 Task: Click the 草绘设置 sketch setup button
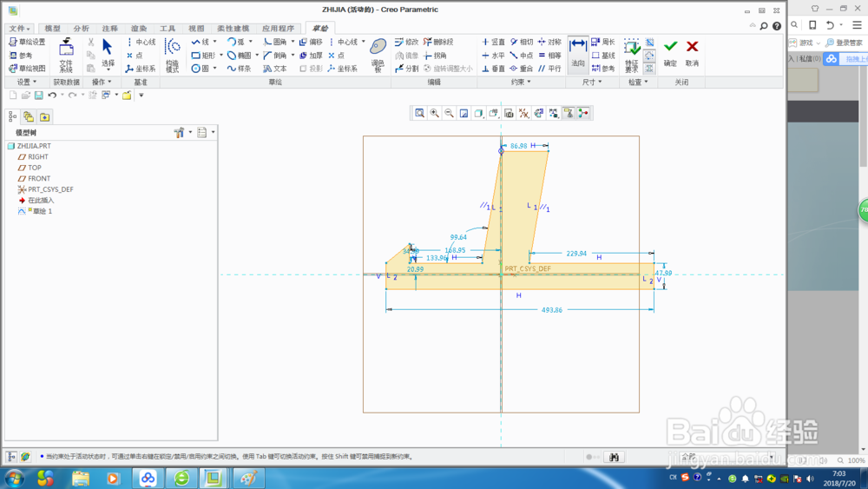[x=27, y=42]
